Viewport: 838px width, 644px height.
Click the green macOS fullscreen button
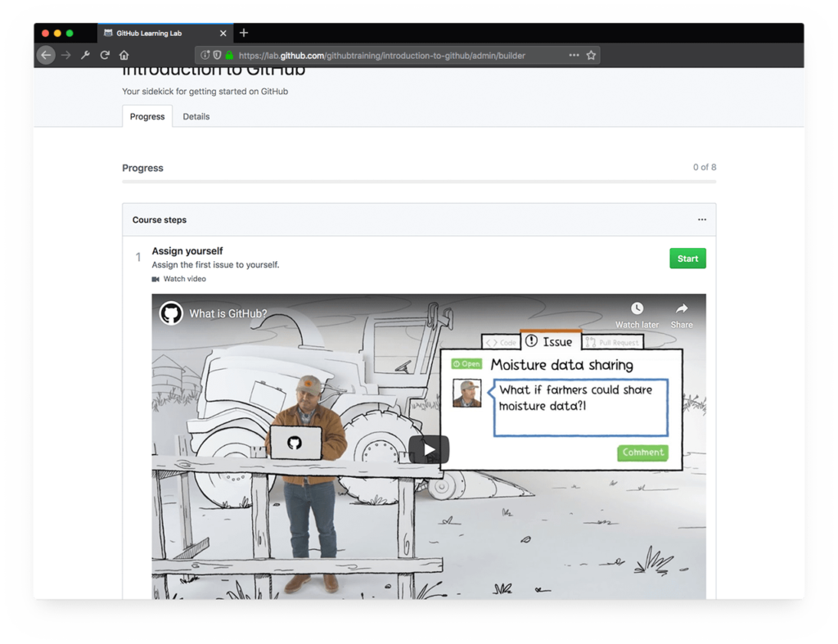point(70,33)
